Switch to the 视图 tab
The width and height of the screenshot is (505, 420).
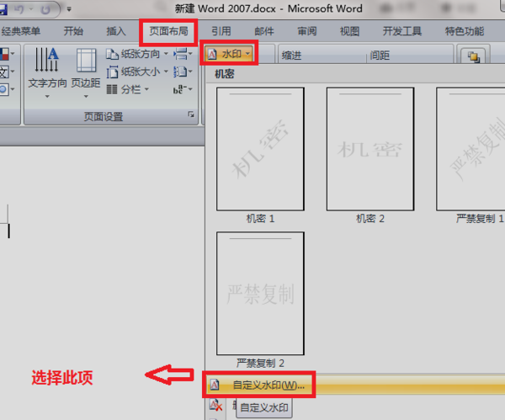[349, 31]
